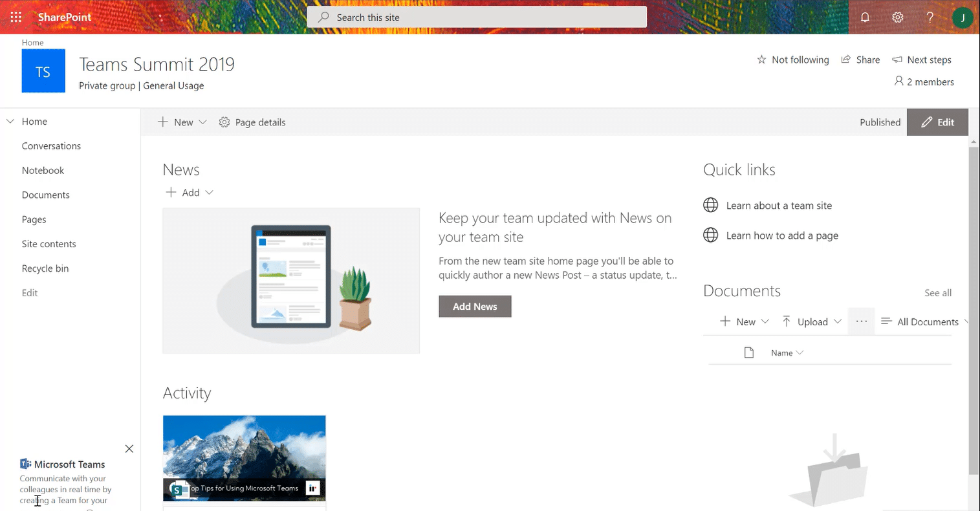The image size is (980, 511).
Task: Click the TS site logo tile
Action: [43, 71]
